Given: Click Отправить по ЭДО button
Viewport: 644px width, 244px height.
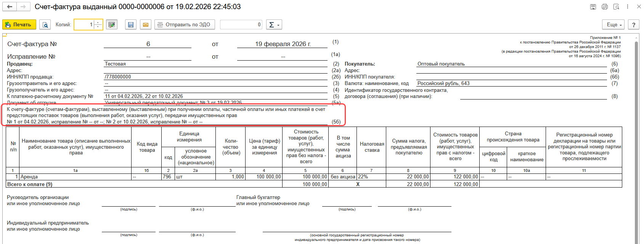Looking at the screenshot, I should point(185,25).
